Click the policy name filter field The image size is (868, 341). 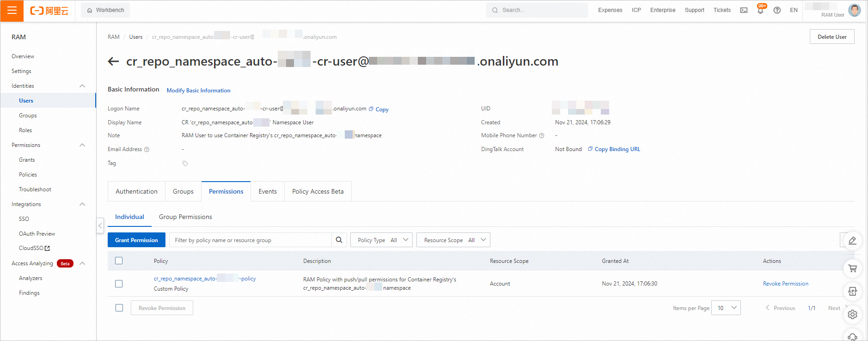pyautogui.click(x=250, y=240)
